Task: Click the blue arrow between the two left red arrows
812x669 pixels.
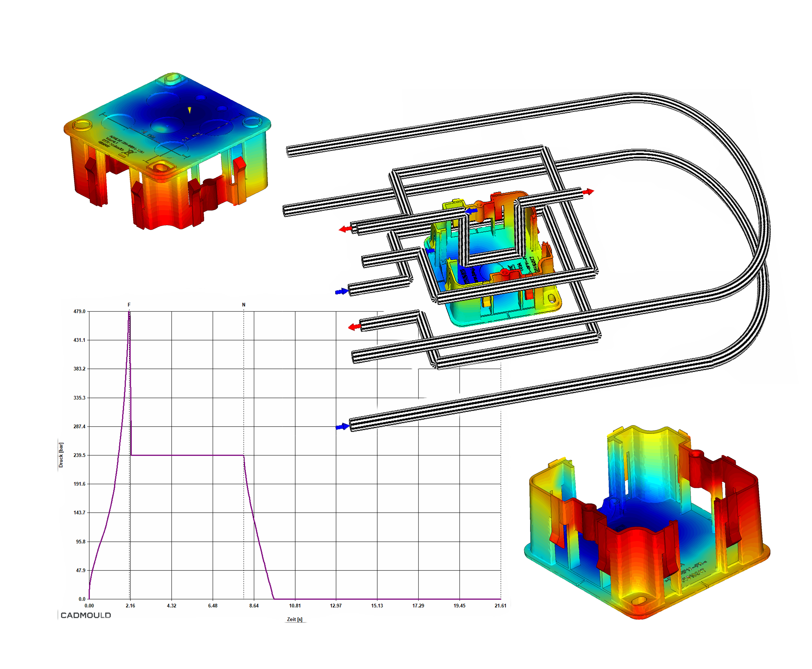Action: tap(341, 291)
